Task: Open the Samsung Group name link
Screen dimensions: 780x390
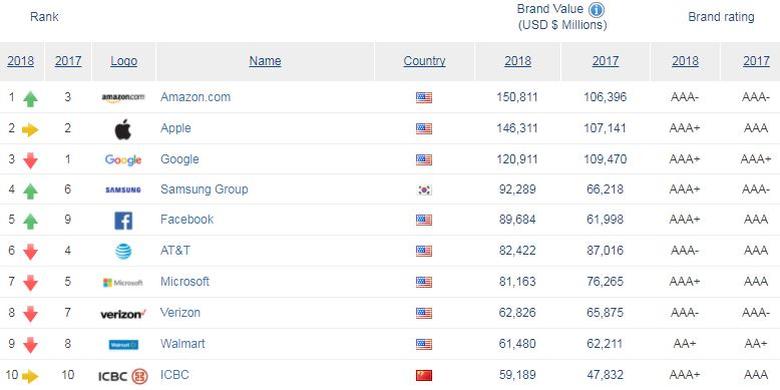Action: 204,190
